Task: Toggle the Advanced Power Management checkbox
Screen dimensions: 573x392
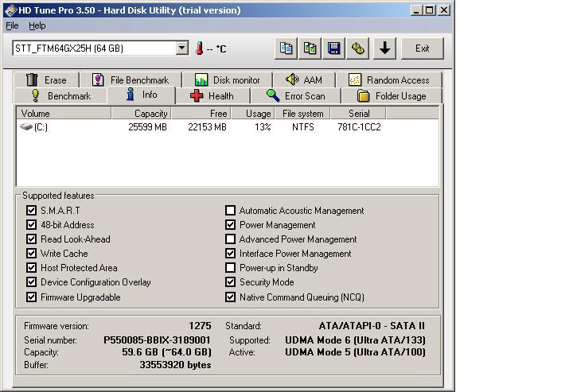Action: pyautogui.click(x=230, y=239)
